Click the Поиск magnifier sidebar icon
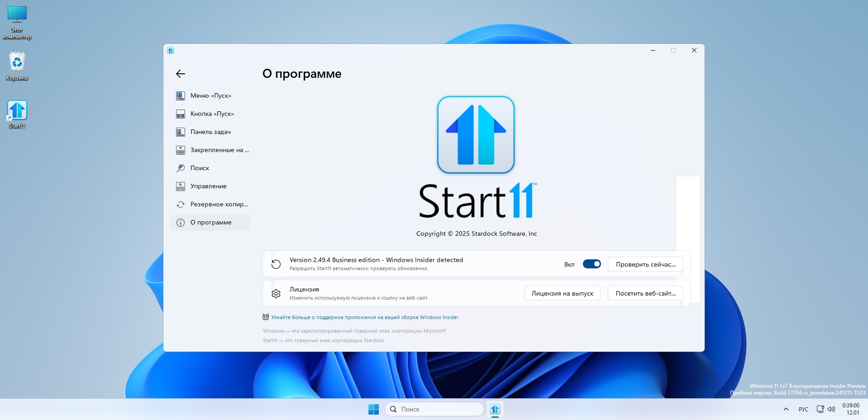Image resolution: width=868 pixels, height=420 pixels. (180, 168)
